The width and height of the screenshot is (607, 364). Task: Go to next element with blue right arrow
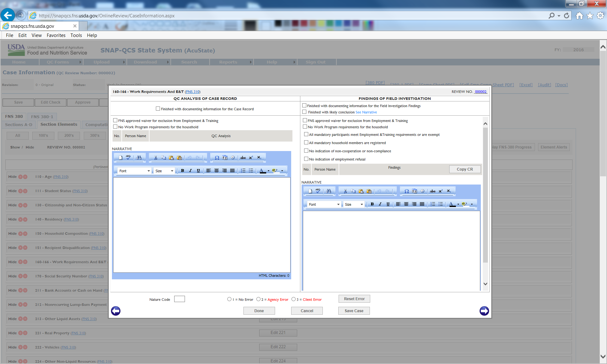pos(484,311)
